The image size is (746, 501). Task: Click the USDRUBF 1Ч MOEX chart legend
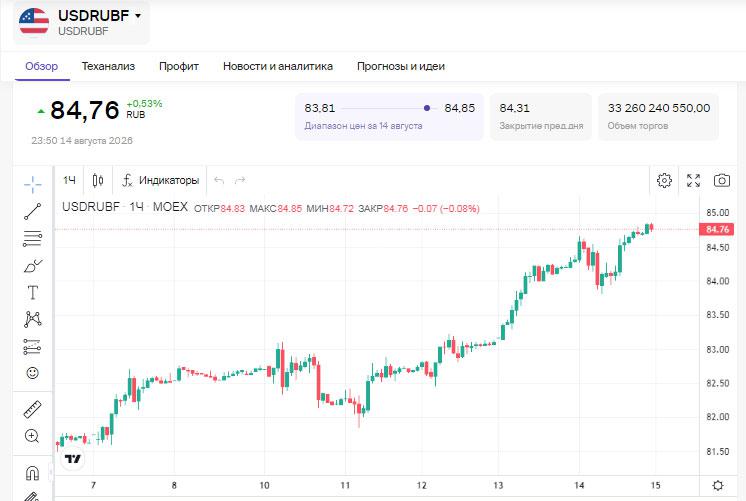(x=125, y=207)
